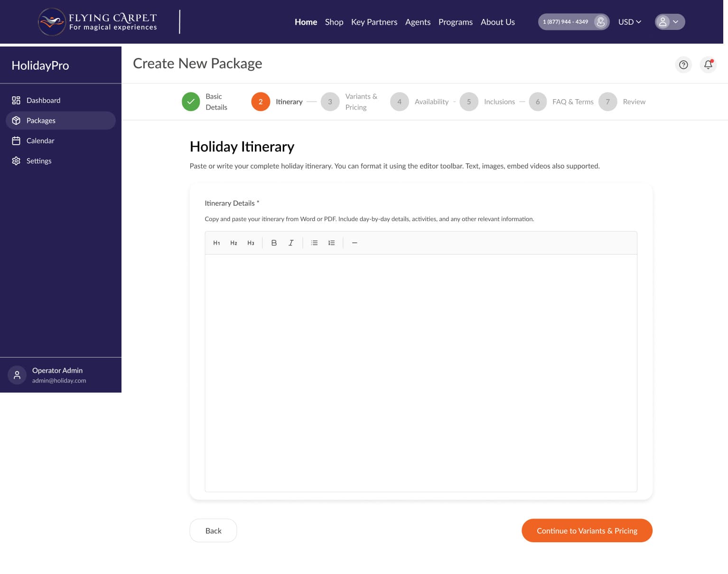This screenshot has width=728, height=574.
Task: Open Packages in the sidebar
Action: point(61,120)
